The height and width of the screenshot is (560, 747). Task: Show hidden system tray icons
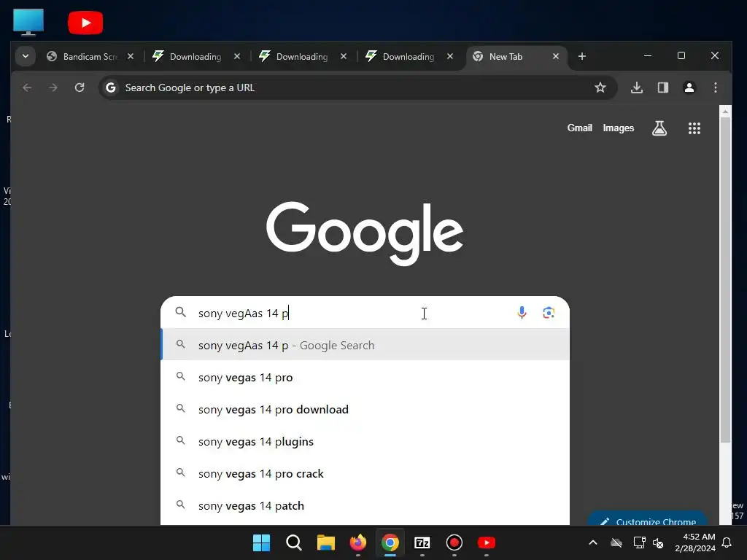click(x=593, y=542)
